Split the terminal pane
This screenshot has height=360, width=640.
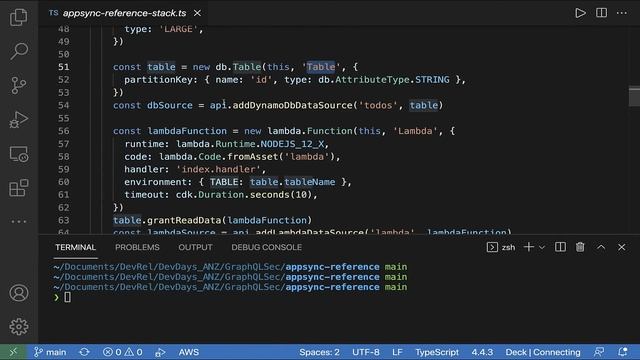pos(560,247)
